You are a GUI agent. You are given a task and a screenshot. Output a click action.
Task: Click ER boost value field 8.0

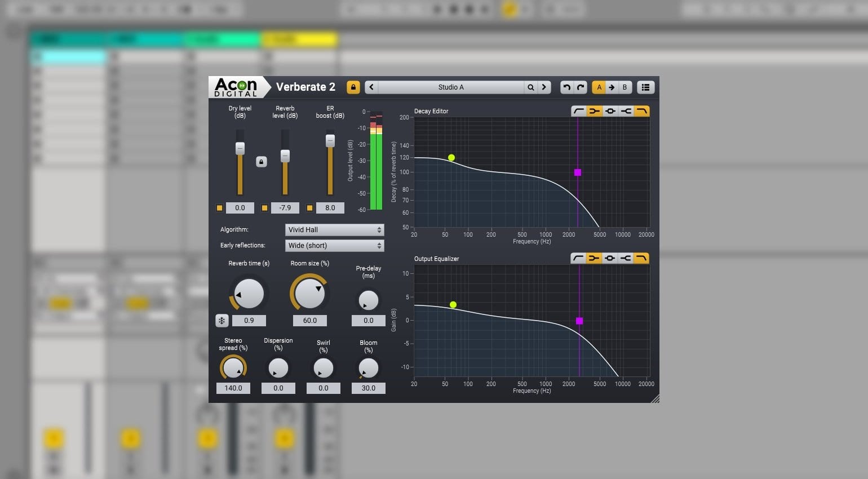coord(330,208)
